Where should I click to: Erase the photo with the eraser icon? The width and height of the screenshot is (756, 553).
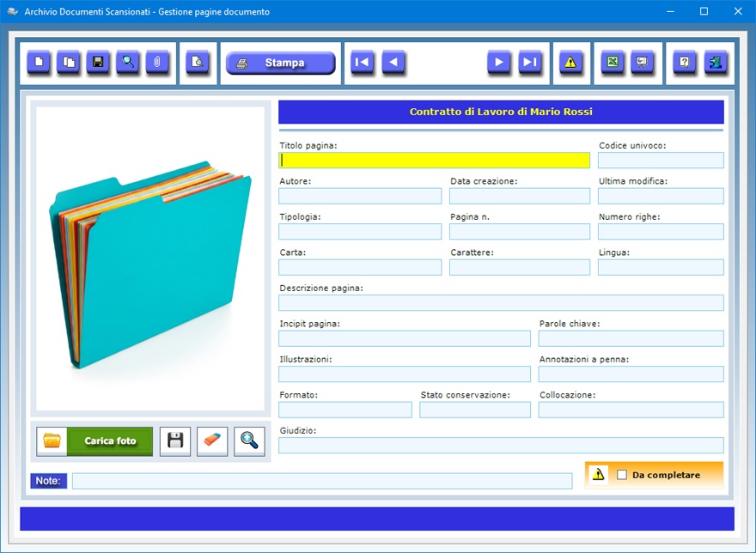[212, 441]
